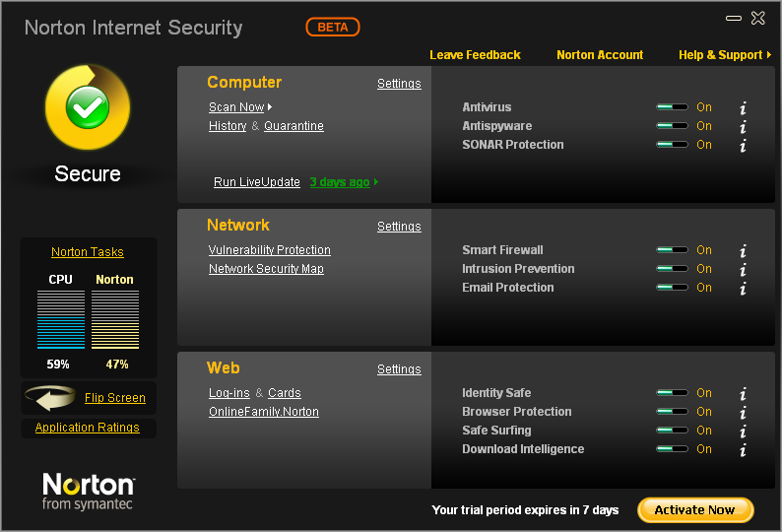Toggle the Antispyware switch off
This screenshot has height=532, width=782.
click(x=672, y=126)
